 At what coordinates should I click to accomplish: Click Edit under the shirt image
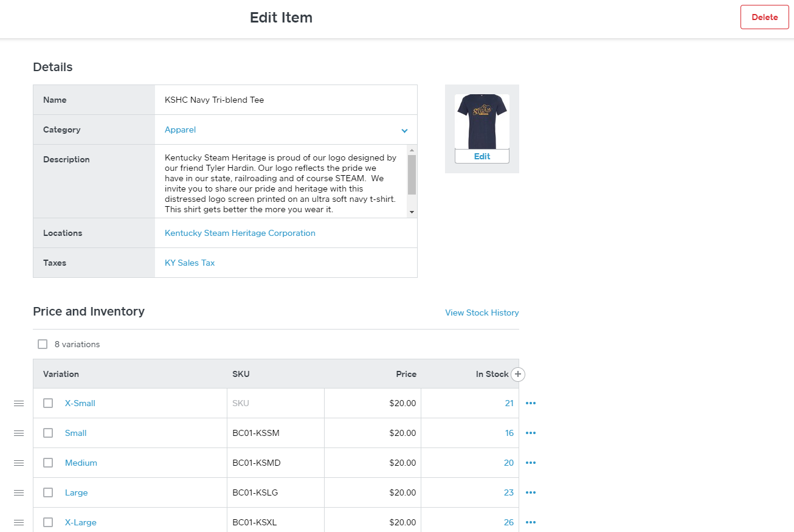[482, 156]
